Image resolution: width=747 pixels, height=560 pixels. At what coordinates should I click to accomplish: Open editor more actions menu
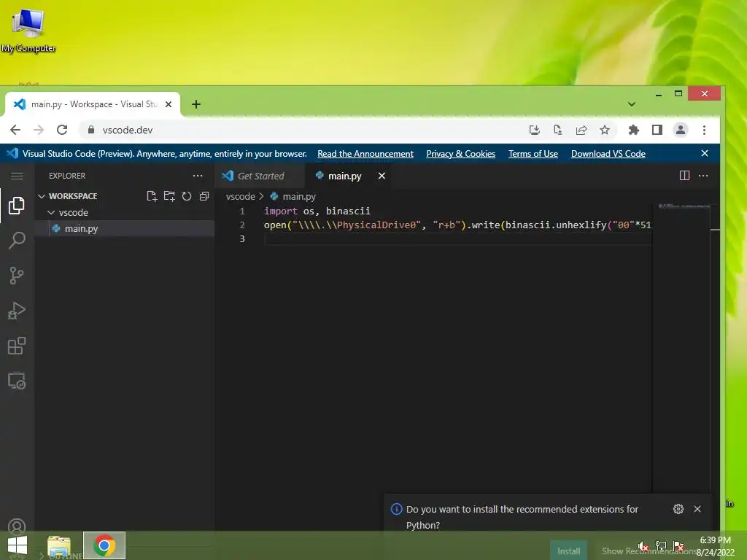pos(703,176)
